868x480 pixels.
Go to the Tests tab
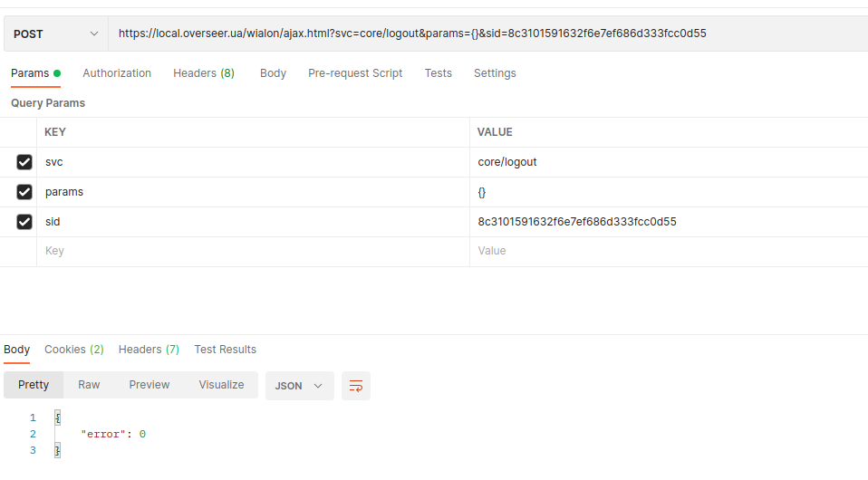pos(438,73)
